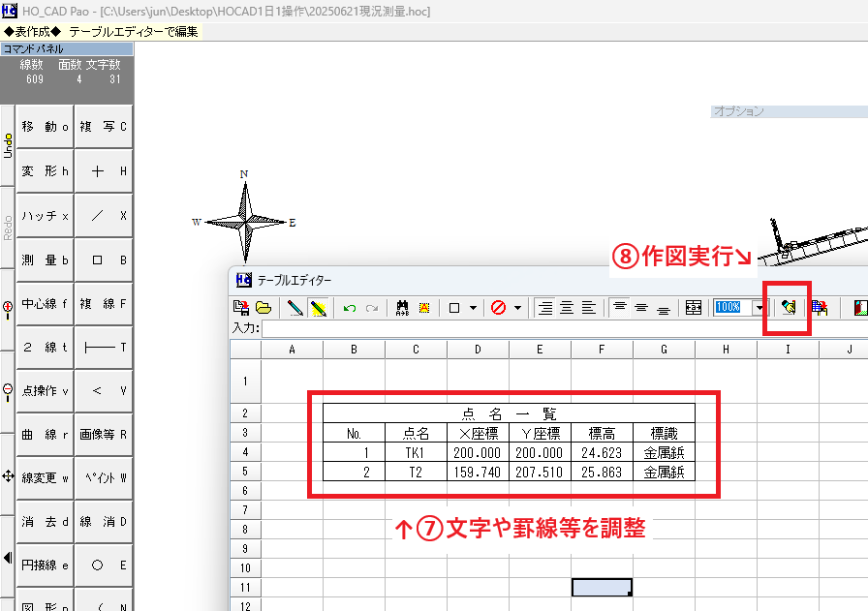This screenshot has height=611, width=868.
Task: Align cell text to the left
Action: (589, 308)
